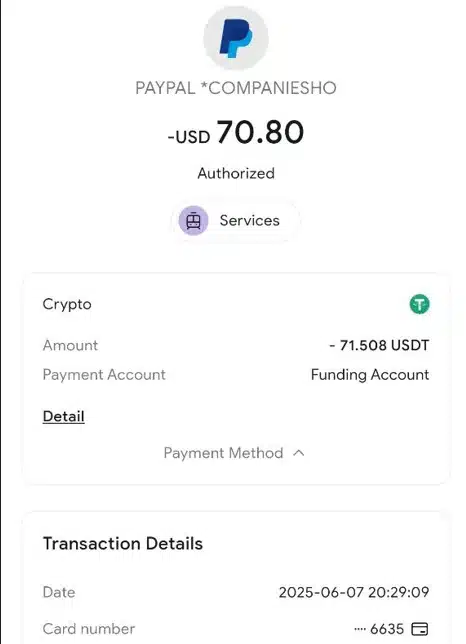This screenshot has height=644, width=466.
Task: Click the Card number label
Action: coord(89,628)
